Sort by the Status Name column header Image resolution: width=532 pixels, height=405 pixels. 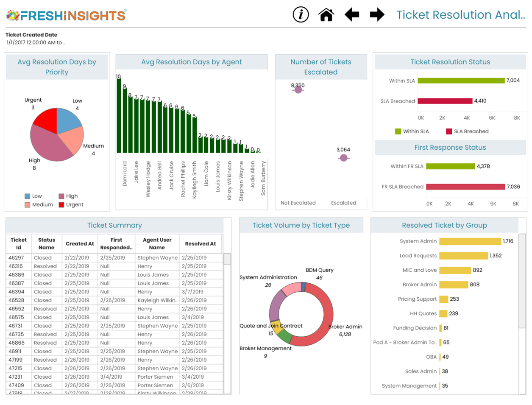(x=47, y=244)
